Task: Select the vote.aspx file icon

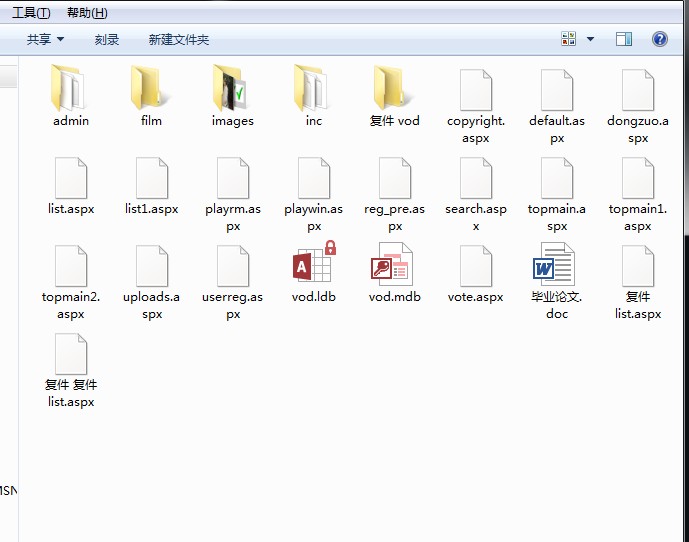Action: click(x=475, y=266)
